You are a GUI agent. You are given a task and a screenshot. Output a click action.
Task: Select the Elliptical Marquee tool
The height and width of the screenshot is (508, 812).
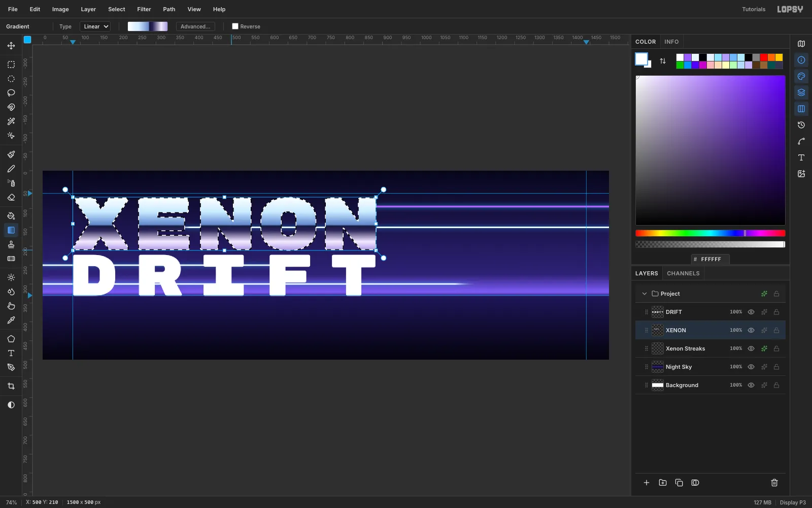(11, 79)
